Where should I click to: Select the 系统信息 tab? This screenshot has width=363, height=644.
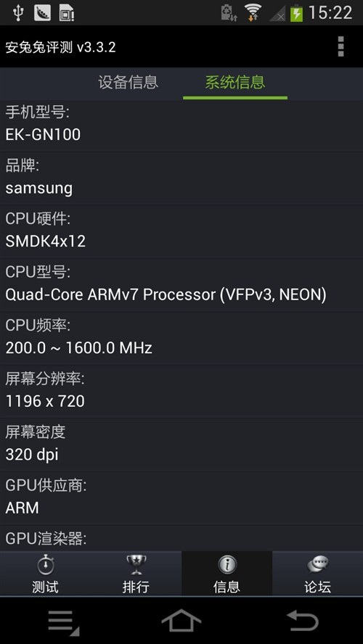[235, 83]
